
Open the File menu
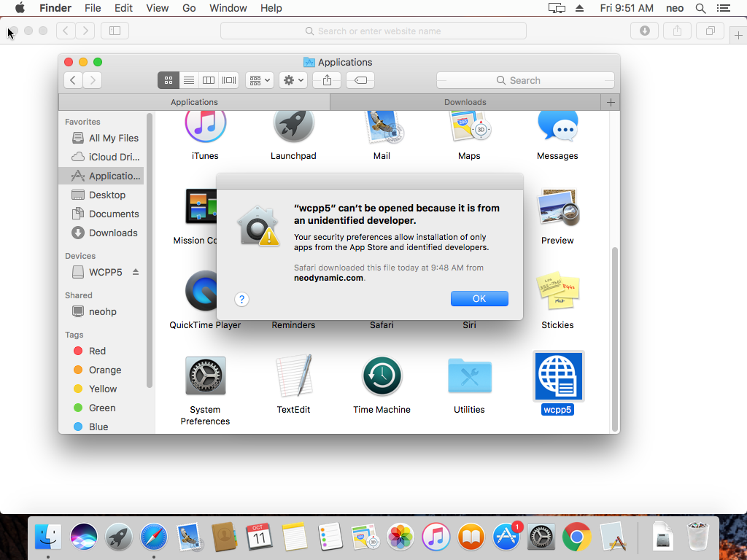point(93,8)
